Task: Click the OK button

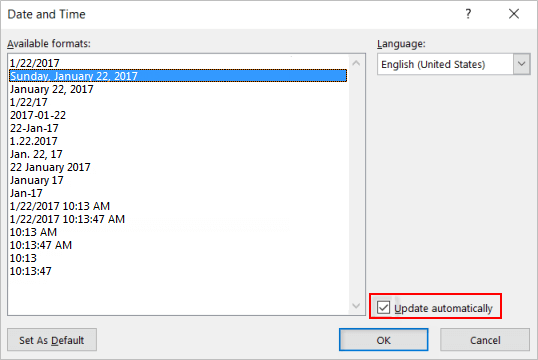Action: [384, 340]
